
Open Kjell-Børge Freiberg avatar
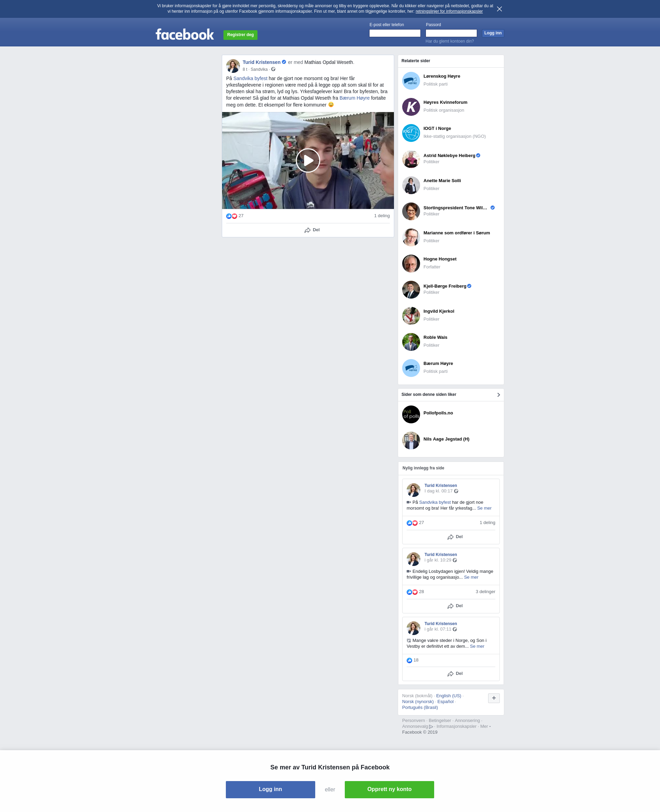[411, 290]
